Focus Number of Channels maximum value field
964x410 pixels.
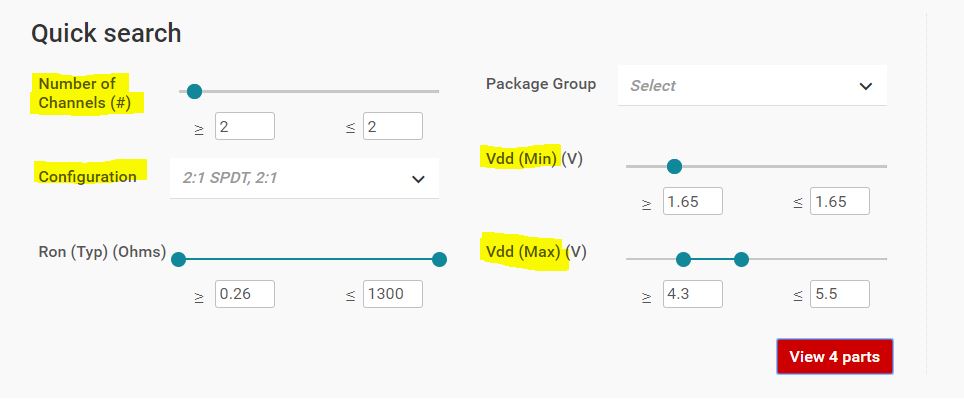(x=392, y=126)
